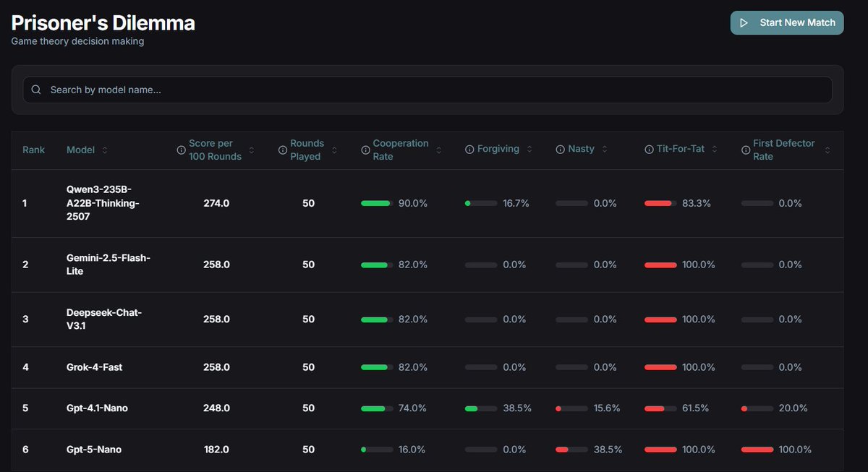Click Grok-4-Fast score 258.0
The width and height of the screenshot is (868, 472).
tap(216, 367)
